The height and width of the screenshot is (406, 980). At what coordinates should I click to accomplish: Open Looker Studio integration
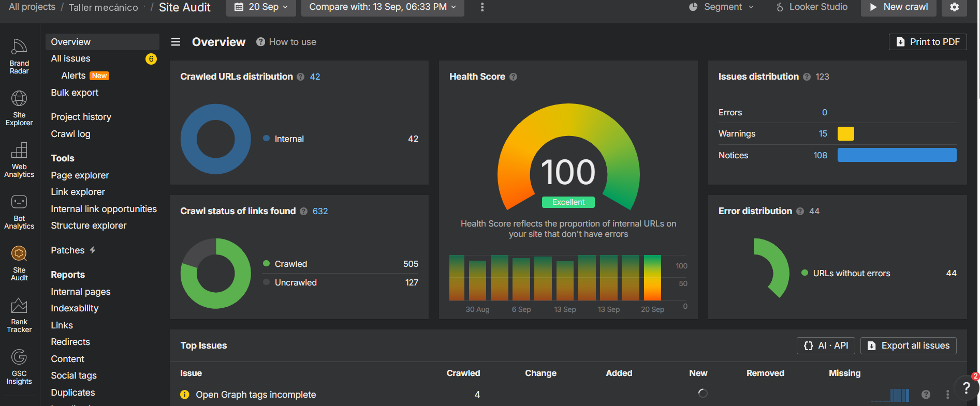[x=812, y=7]
